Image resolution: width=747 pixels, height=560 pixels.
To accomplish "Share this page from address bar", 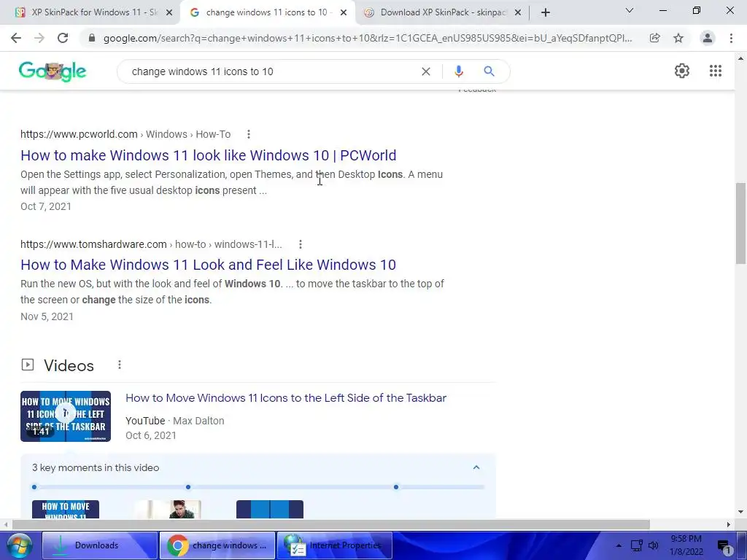I will 654,38.
